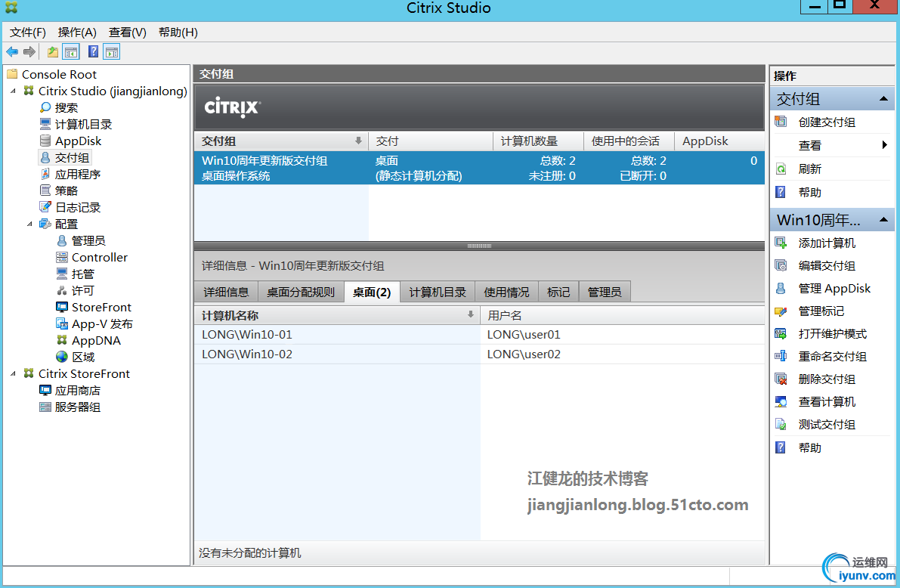
Task: Switch to the 使用情况 tab
Action: click(506, 292)
